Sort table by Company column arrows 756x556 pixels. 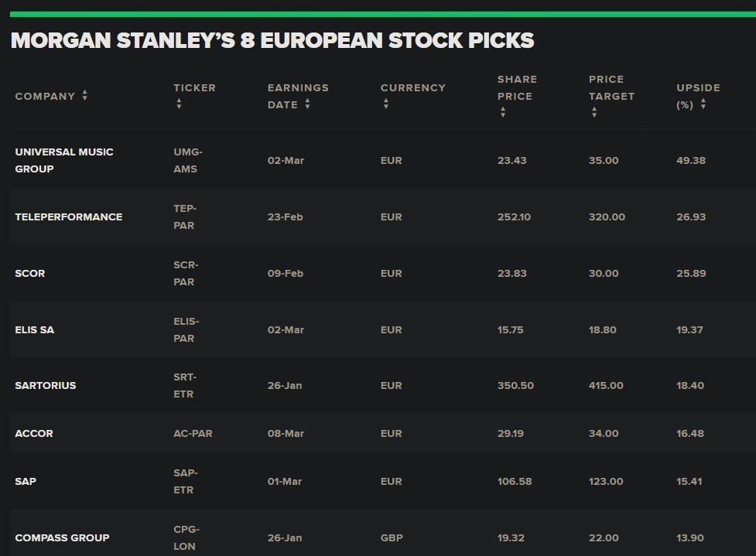coord(84,96)
